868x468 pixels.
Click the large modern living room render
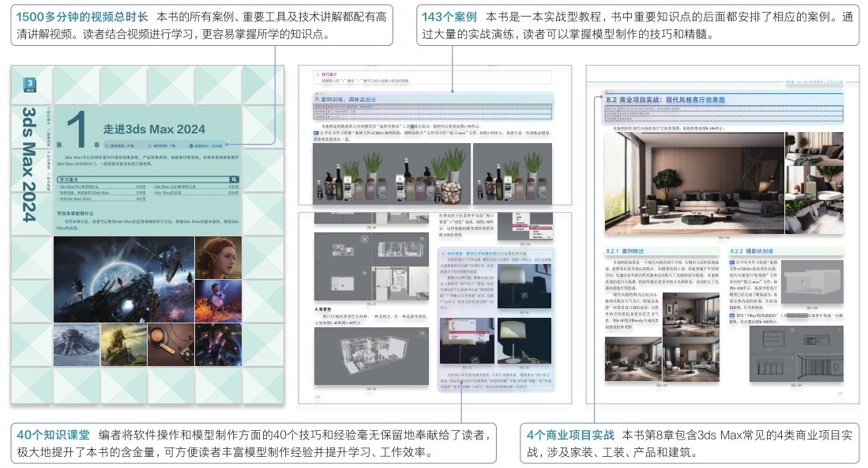[x=694, y=183]
